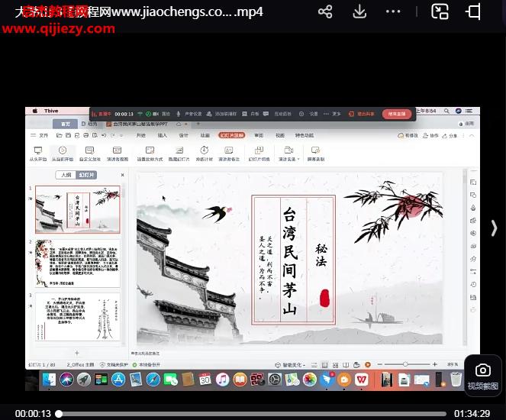The image size is (506, 420).
Task: Click the next video arrow on right edge
Action: tap(494, 228)
